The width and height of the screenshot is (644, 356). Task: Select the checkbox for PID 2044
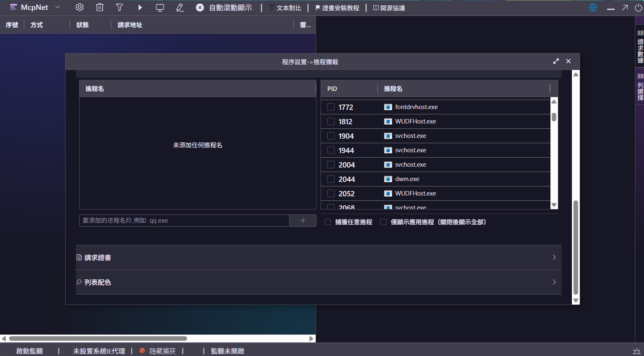tap(330, 179)
